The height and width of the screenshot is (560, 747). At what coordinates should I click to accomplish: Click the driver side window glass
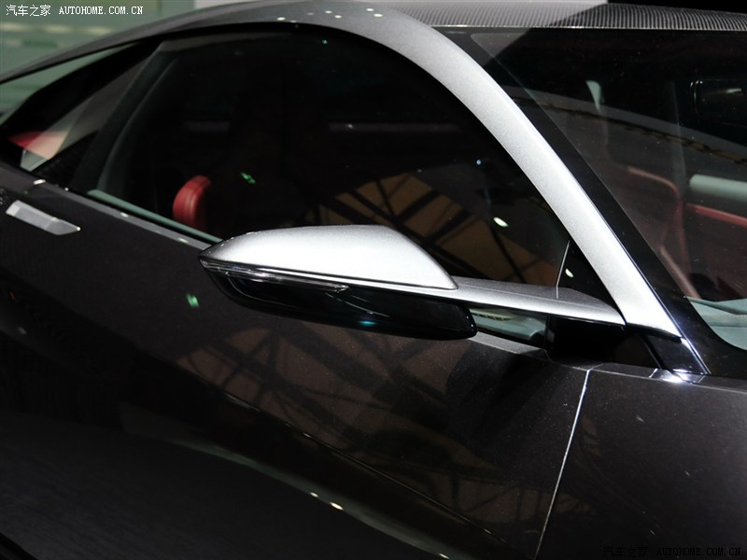(x=327, y=131)
